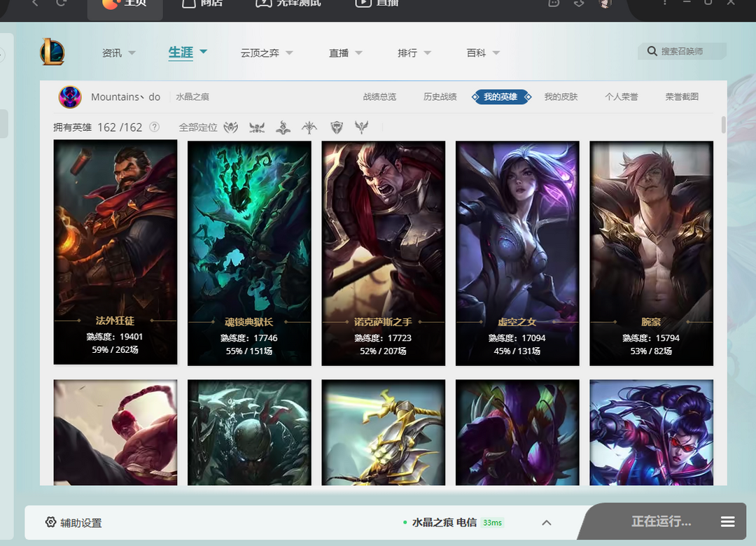The image size is (756, 546).
Task: Filter heroes by Mage role icon
Action: click(283, 127)
